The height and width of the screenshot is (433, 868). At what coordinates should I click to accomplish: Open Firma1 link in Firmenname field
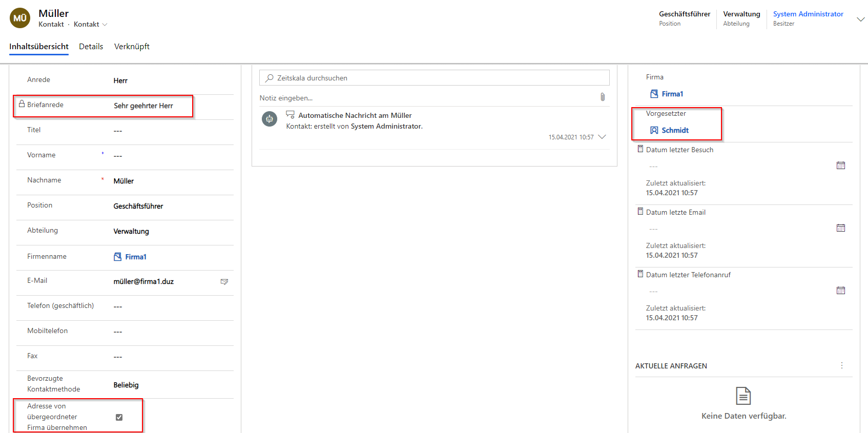click(135, 257)
